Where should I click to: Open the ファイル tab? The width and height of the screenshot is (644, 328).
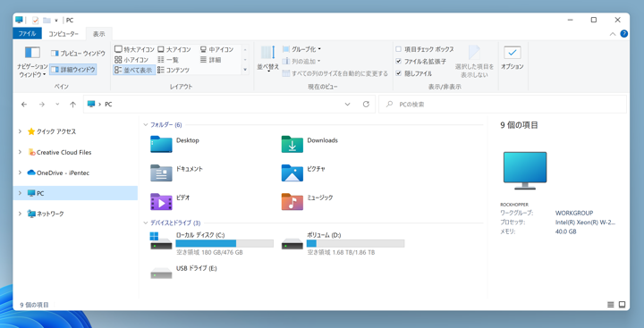(x=27, y=34)
